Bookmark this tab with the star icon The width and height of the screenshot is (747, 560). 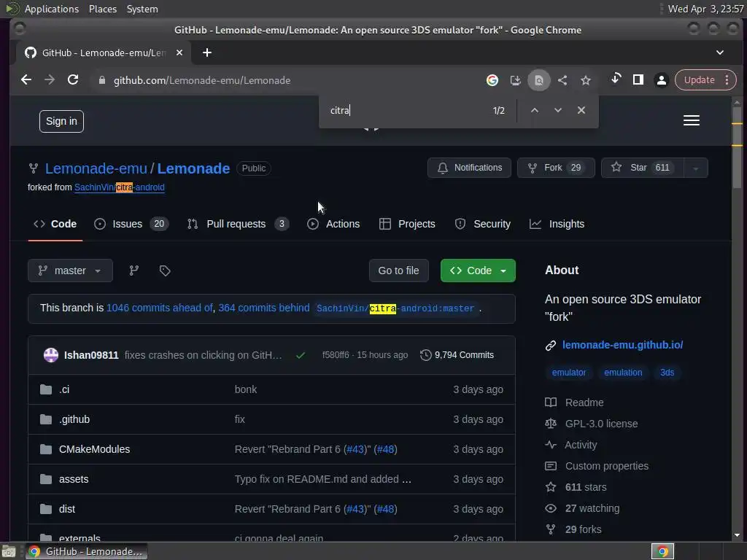[586, 80]
